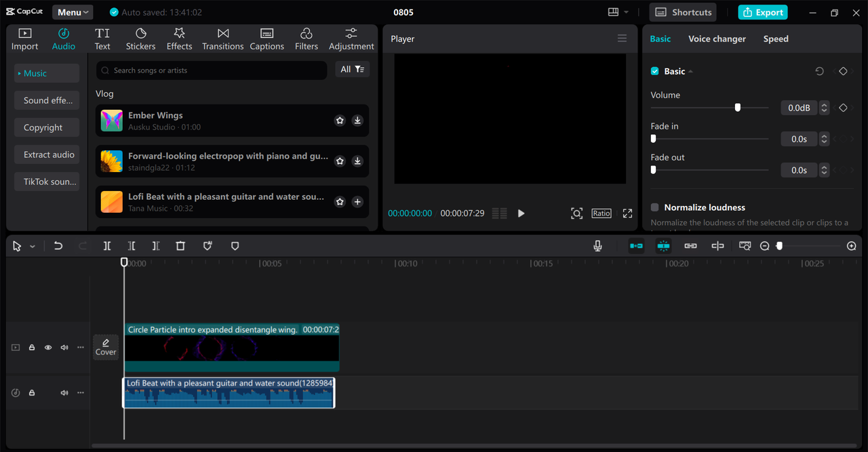This screenshot has width=868, height=452.
Task: Open the Text tab
Action: coord(102,39)
